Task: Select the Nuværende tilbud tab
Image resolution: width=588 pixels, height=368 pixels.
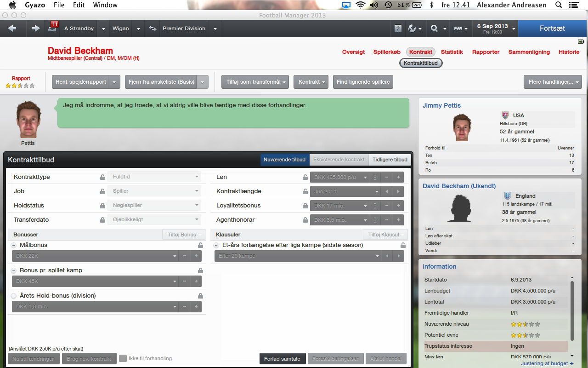Action: 285,160
